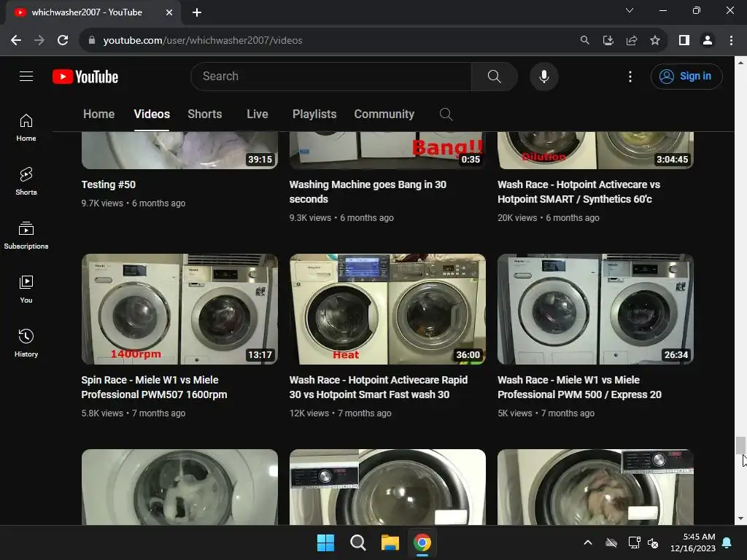Click the YouTube logo
The width and height of the screenshot is (747, 560).
[85, 77]
